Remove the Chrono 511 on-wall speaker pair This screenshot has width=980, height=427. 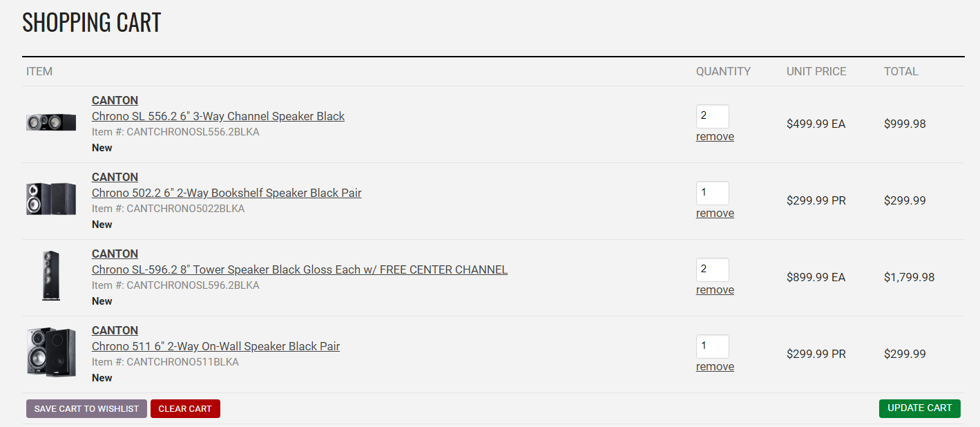point(715,367)
